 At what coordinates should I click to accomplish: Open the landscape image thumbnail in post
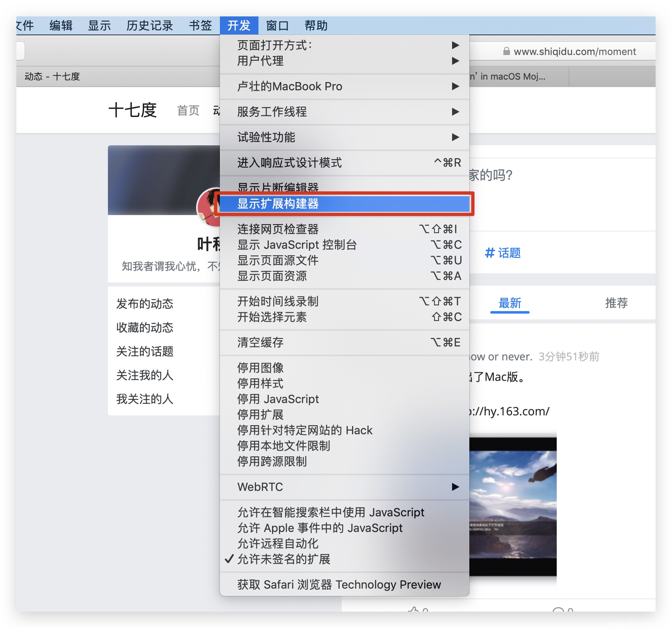click(513, 507)
